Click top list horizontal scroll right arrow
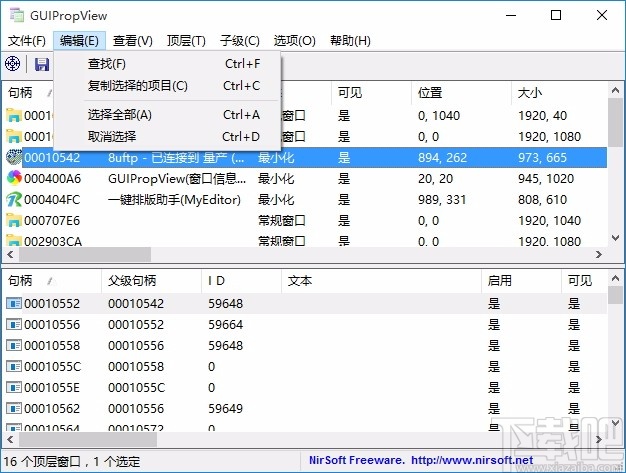The height and width of the screenshot is (473, 626). pos(598,254)
